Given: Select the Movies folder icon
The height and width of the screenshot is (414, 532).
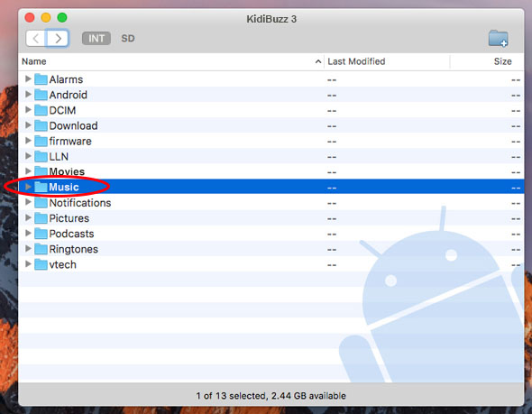Looking at the screenshot, I should click(x=41, y=171).
